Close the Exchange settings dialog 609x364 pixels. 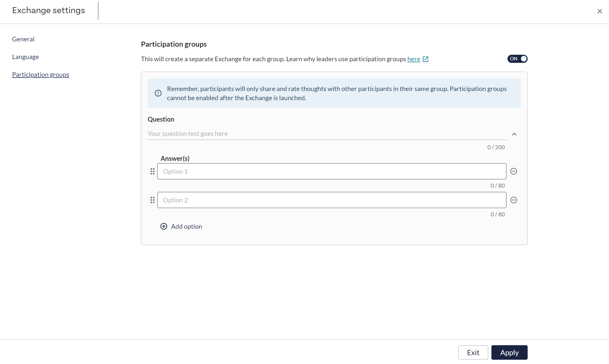(x=600, y=11)
